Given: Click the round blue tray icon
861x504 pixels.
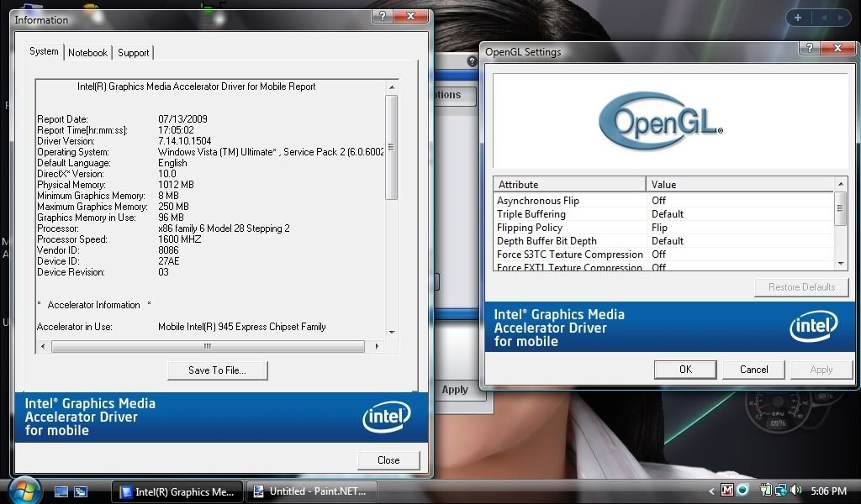Looking at the screenshot, I should click(x=742, y=490).
